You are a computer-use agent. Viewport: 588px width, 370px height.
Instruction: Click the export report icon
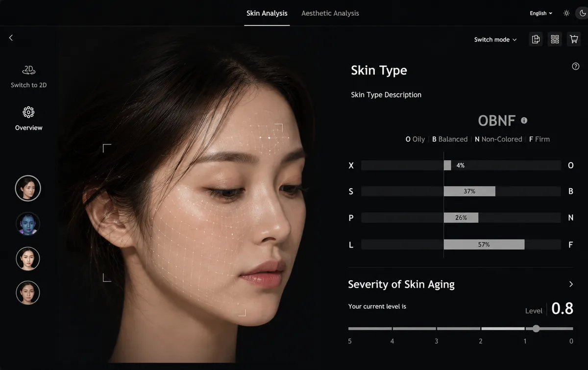[536, 40]
